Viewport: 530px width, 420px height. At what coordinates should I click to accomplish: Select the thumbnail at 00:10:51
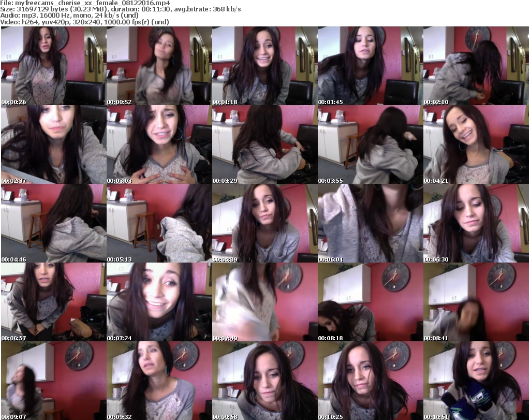476,381
